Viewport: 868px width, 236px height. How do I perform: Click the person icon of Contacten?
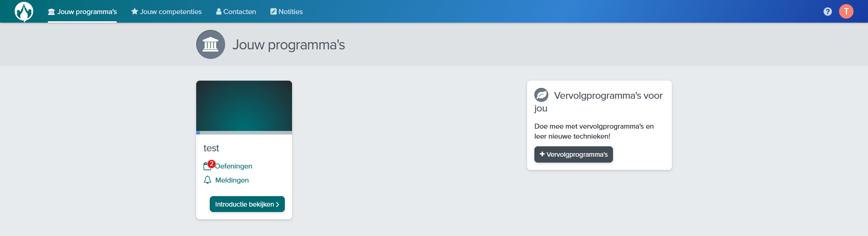coord(219,11)
